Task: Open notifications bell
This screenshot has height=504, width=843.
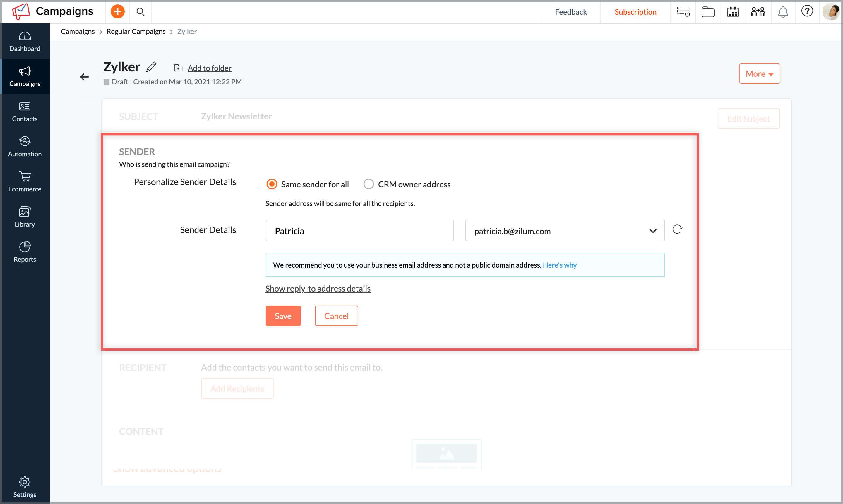Action: 783,11
